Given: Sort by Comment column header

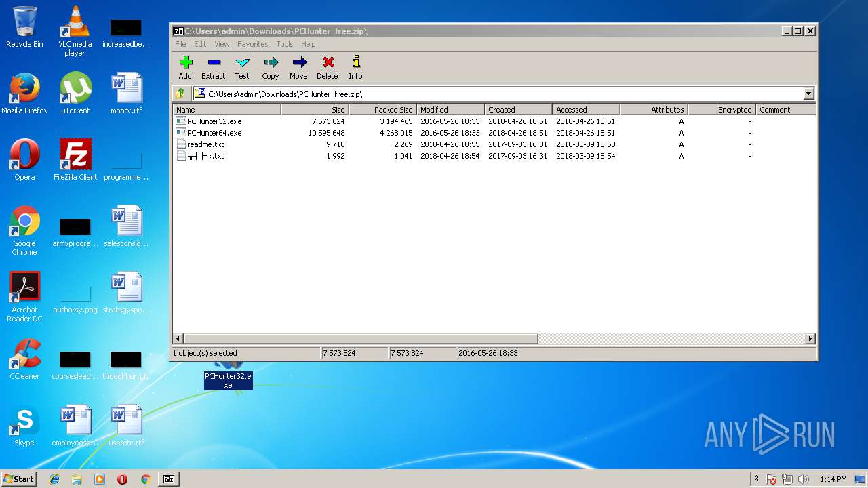Looking at the screenshot, I should point(785,109).
